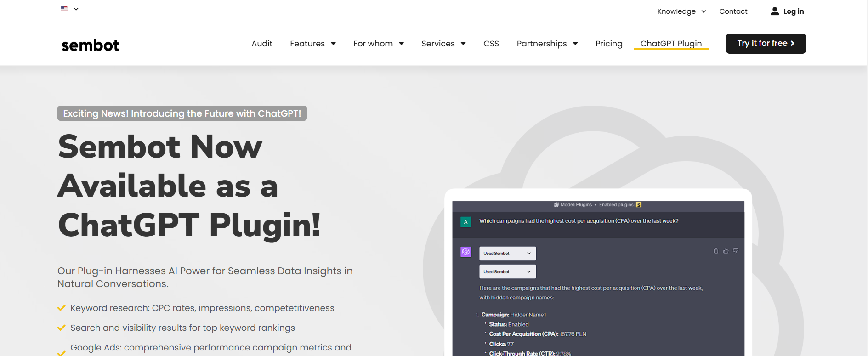Click the Exciting News banner badge
This screenshot has width=868, height=356.
coord(182,113)
